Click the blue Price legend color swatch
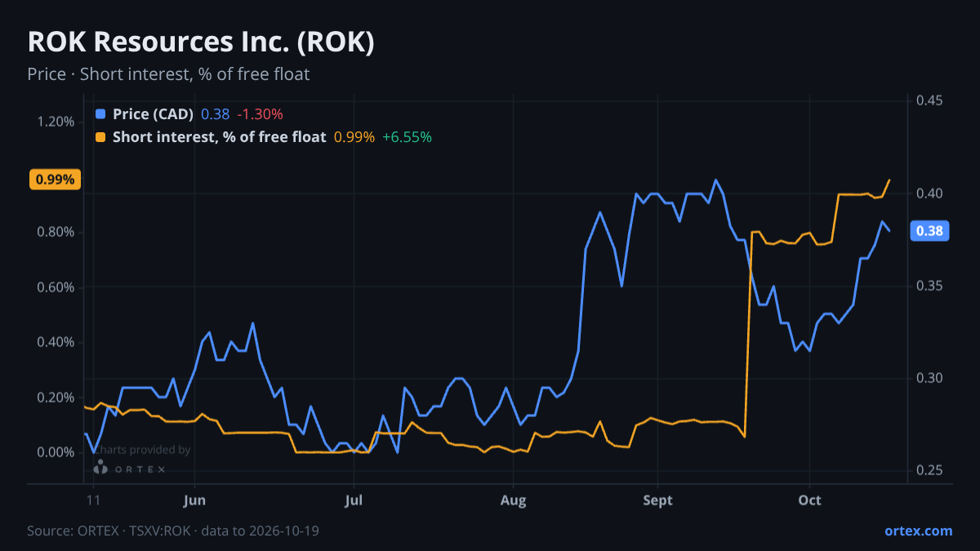Image resolution: width=980 pixels, height=551 pixels. [x=100, y=114]
